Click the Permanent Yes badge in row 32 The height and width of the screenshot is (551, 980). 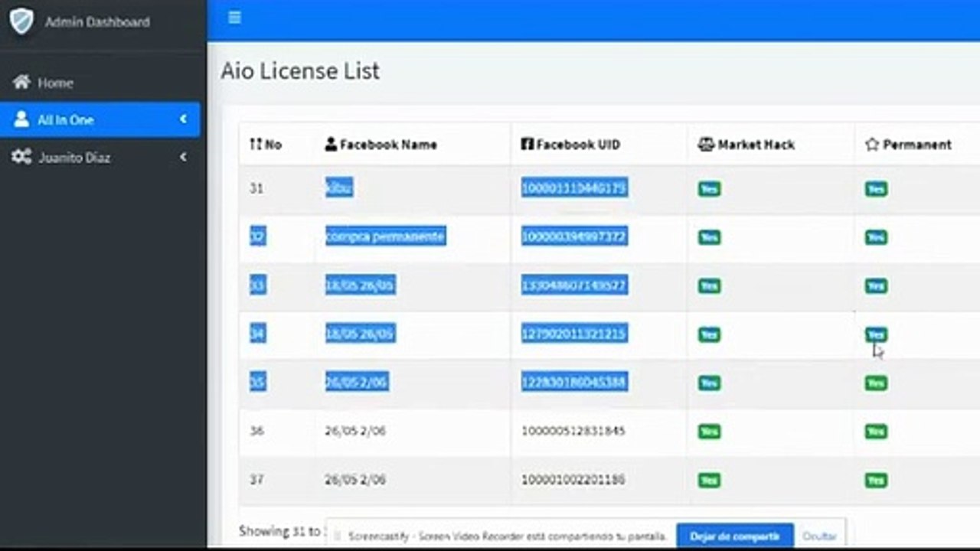(876, 237)
